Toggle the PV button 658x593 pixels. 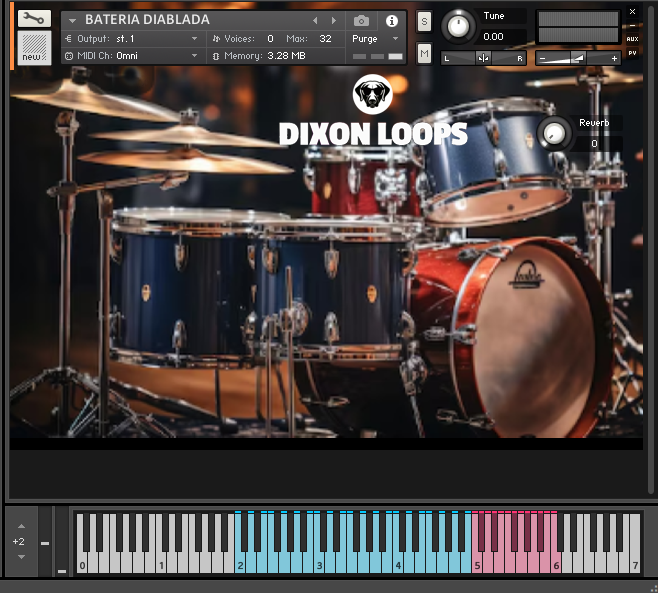point(632,52)
